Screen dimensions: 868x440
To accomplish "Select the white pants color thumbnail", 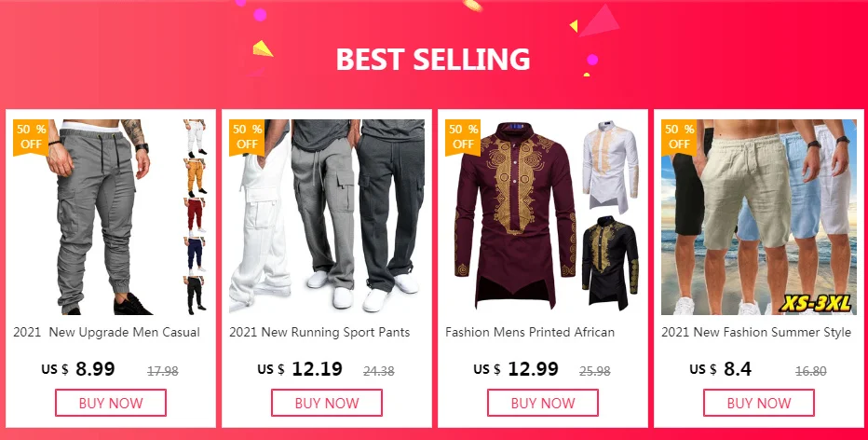I will 195,137.
